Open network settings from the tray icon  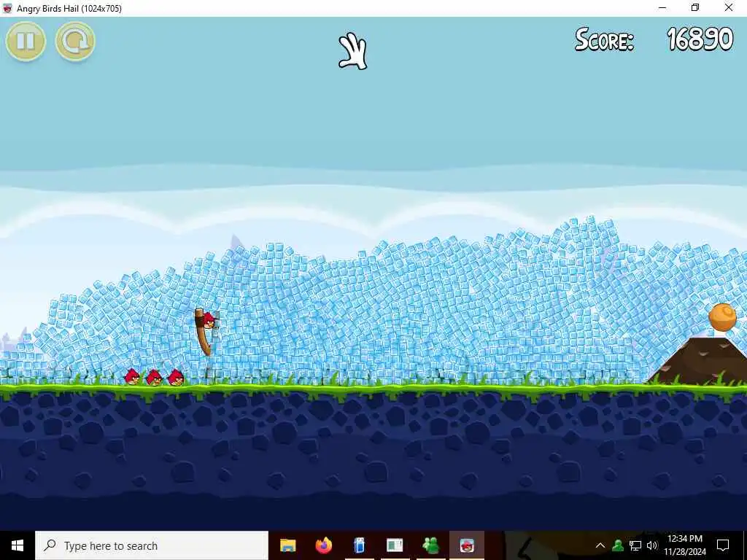[x=635, y=545]
